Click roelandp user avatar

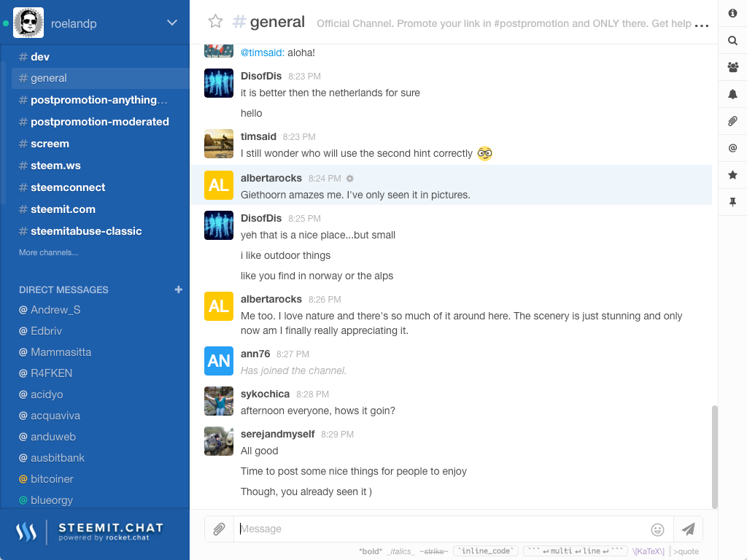coord(28,23)
